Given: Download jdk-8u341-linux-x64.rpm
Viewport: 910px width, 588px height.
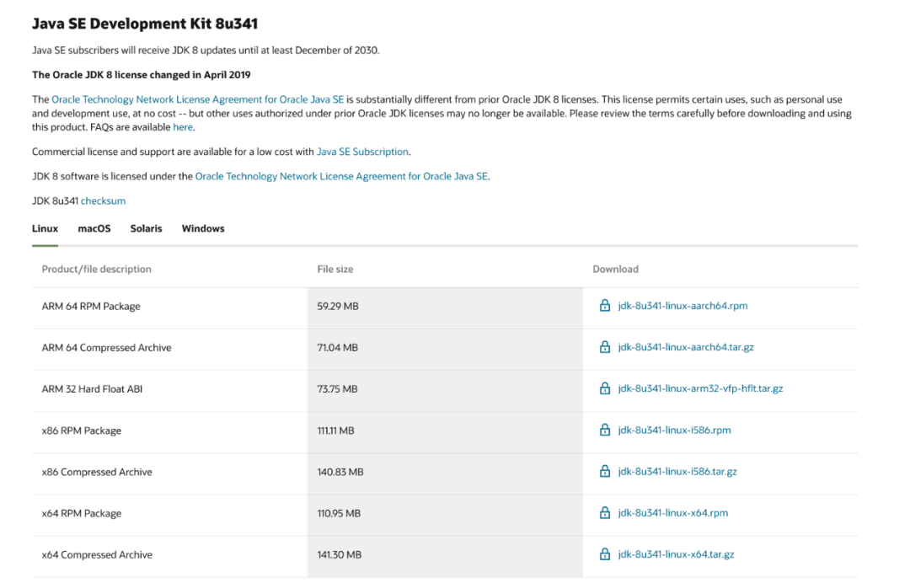Looking at the screenshot, I should point(672,513).
